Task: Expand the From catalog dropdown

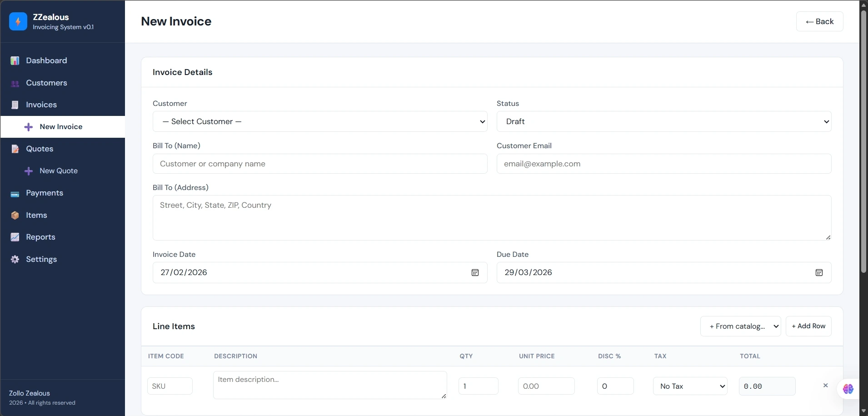Action: [741, 326]
